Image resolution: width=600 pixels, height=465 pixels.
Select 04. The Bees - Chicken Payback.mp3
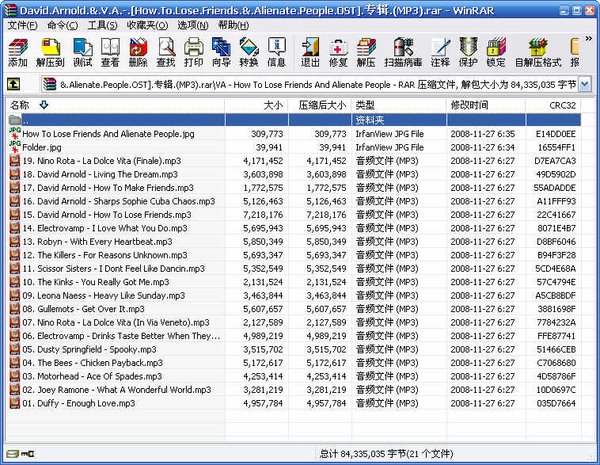pos(293,362)
